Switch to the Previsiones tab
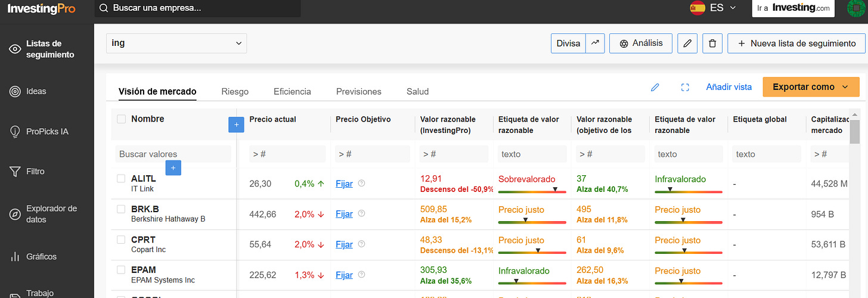 [359, 91]
